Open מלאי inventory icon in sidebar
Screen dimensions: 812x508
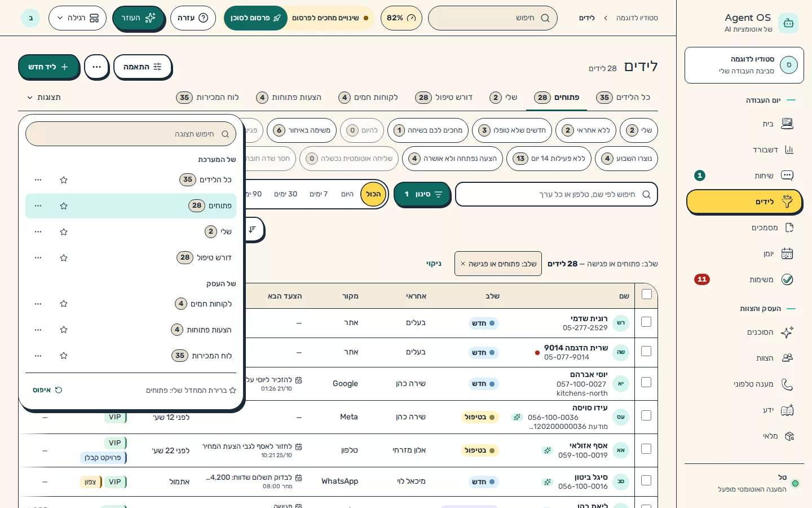(789, 436)
